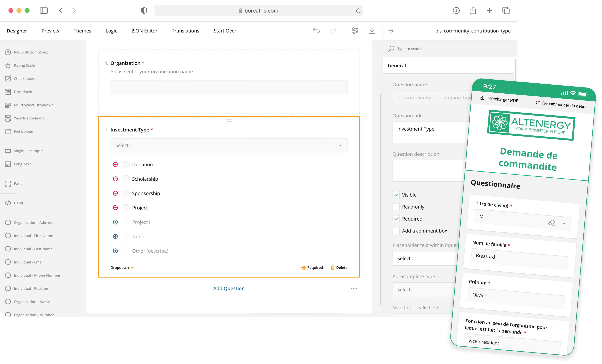The height and width of the screenshot is (364, 602).
Task: Collapse the properties panel arrow icon
Action: click(x=391, y=30)
